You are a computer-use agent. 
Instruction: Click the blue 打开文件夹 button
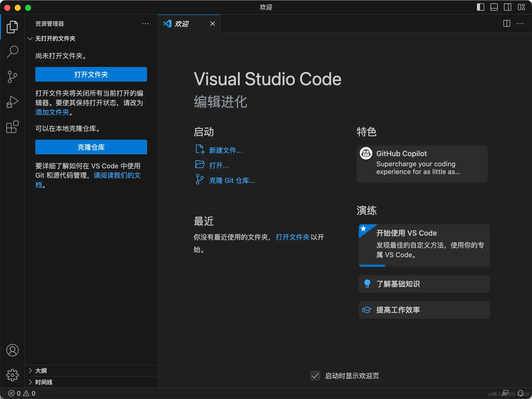(x=91, y=74)
